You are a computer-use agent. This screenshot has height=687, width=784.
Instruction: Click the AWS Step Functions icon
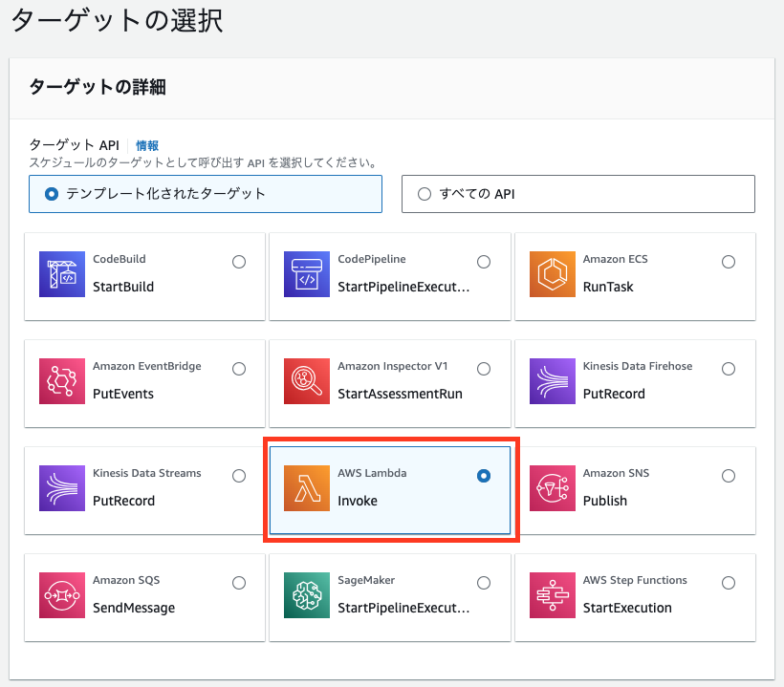[553, 595]
